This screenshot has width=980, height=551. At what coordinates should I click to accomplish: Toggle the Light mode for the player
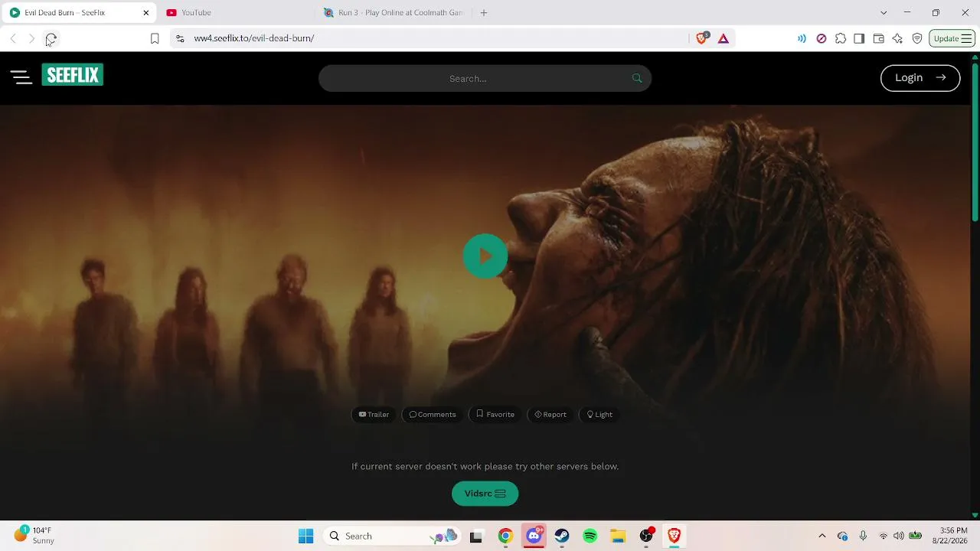click(599, 415)
